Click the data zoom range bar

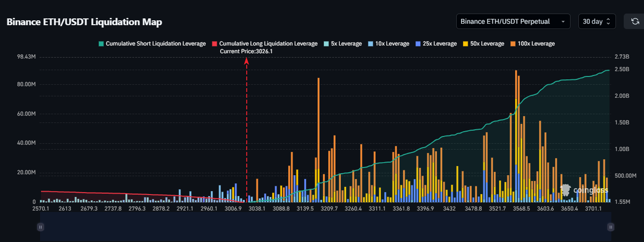325,227
